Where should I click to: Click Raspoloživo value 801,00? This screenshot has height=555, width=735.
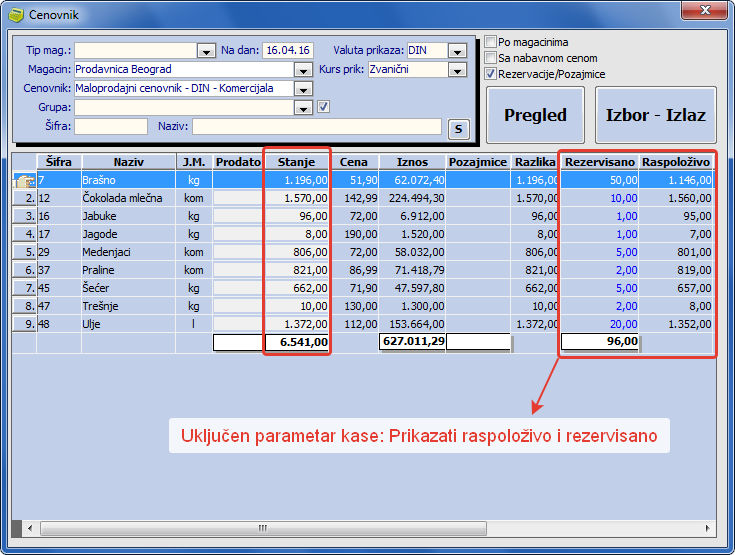(694, 252)
